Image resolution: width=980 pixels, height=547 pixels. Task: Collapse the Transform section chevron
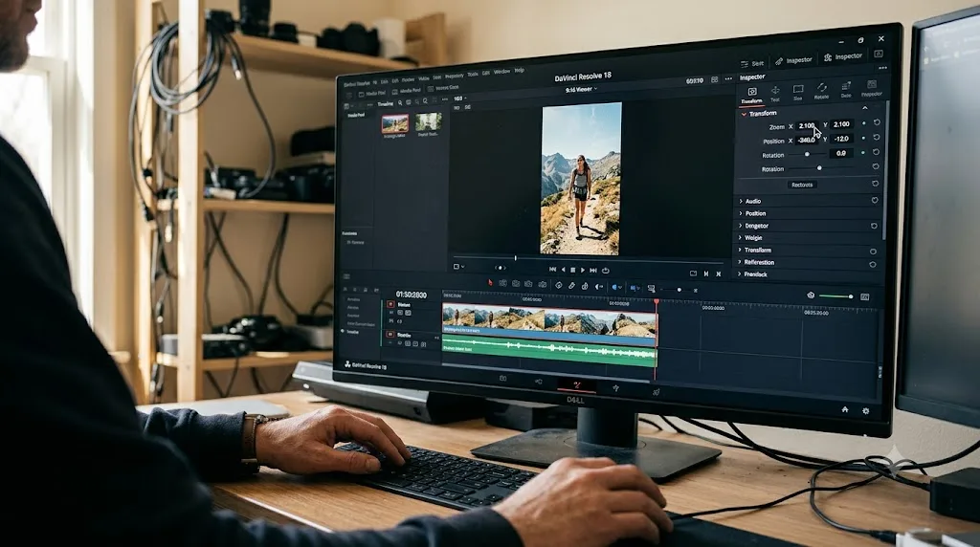coord(744,114)
